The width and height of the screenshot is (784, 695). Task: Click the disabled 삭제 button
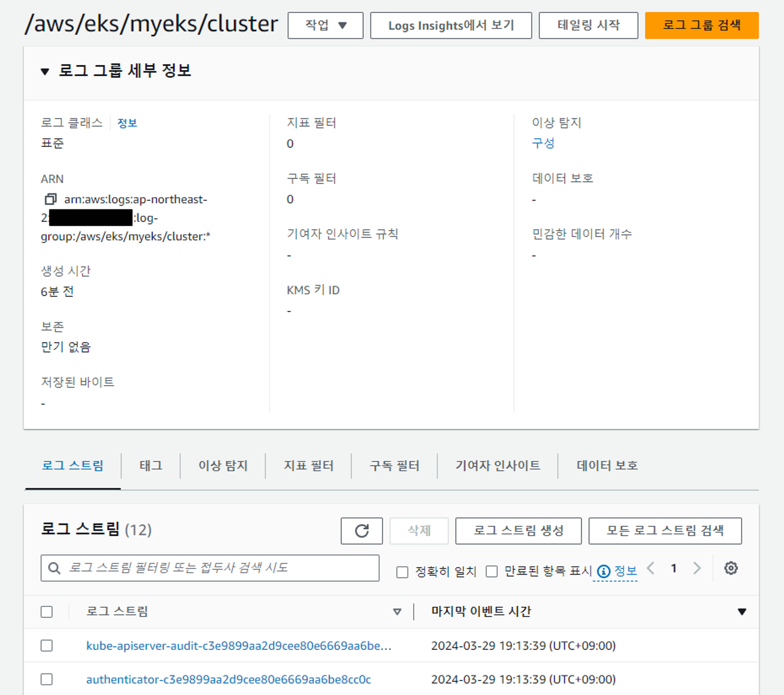click(x=419, y=531)
